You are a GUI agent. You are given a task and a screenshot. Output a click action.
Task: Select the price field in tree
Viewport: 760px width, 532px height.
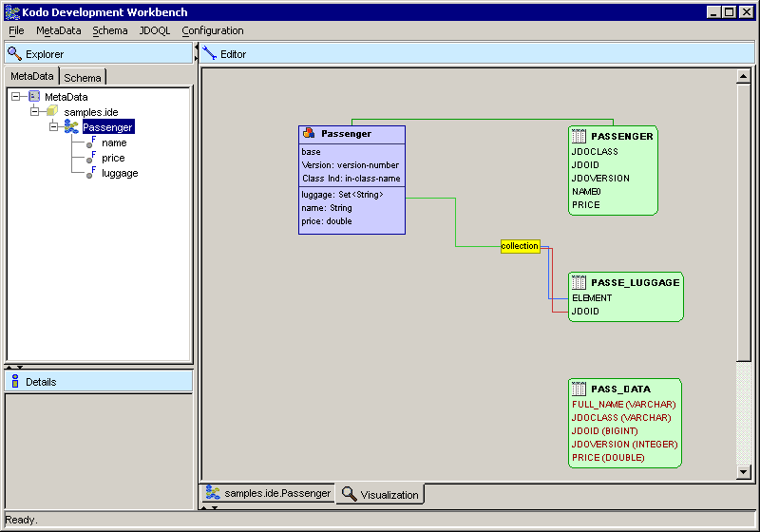(113, 158)
